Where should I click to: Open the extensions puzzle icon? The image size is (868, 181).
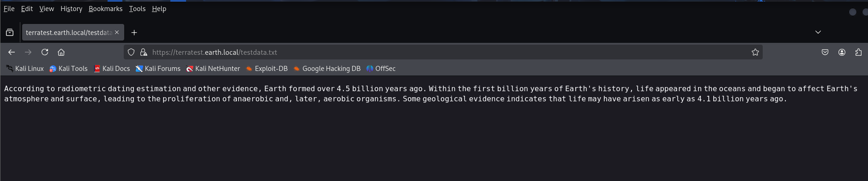click(858, 52)
